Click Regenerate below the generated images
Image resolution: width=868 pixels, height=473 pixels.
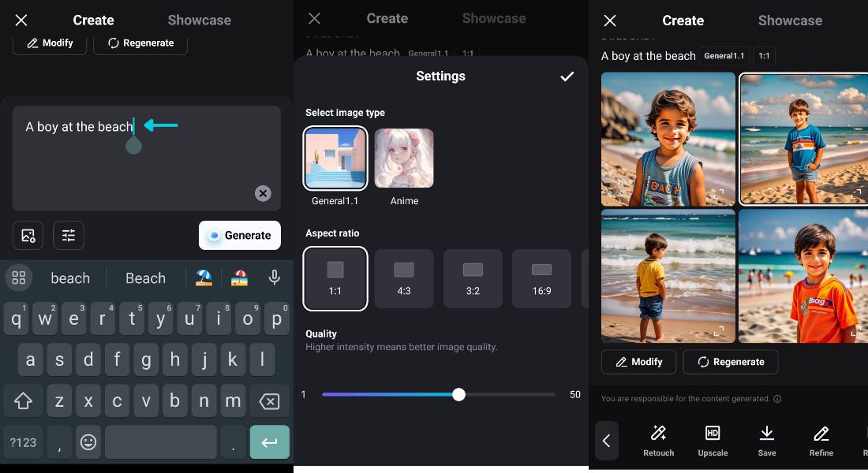pos(731,362)
